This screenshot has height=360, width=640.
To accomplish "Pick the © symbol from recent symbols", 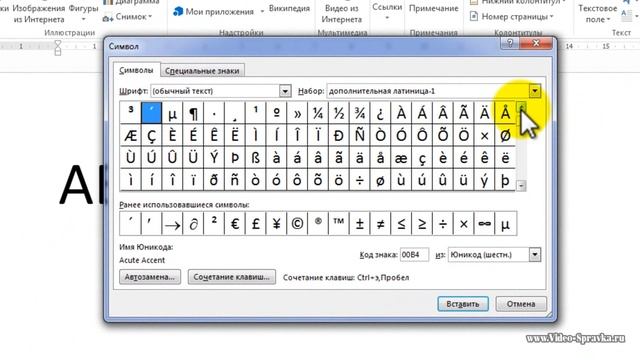I will point(297,224).
